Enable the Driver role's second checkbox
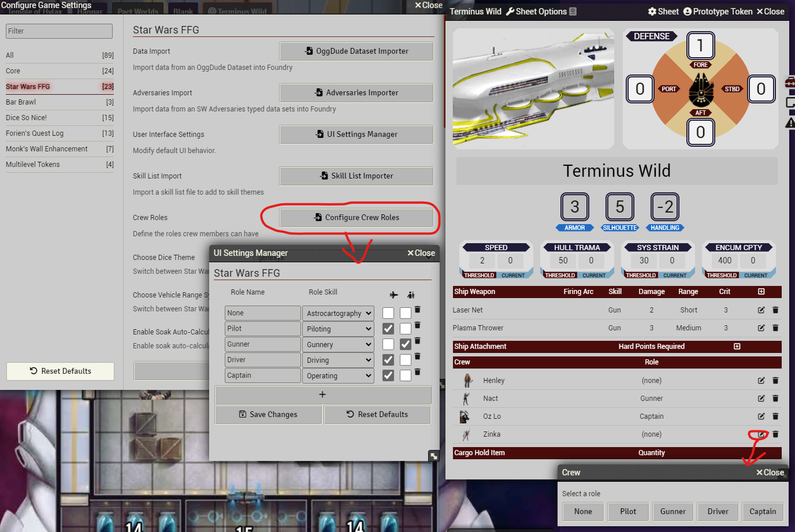This screenshot has width=795, height=532. (x=406, y=359)
